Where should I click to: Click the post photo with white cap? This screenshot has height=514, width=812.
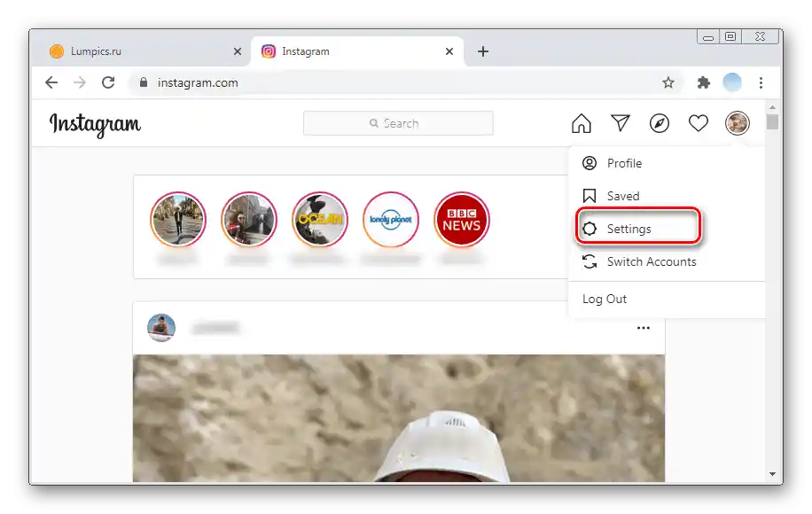pos(399,418)
